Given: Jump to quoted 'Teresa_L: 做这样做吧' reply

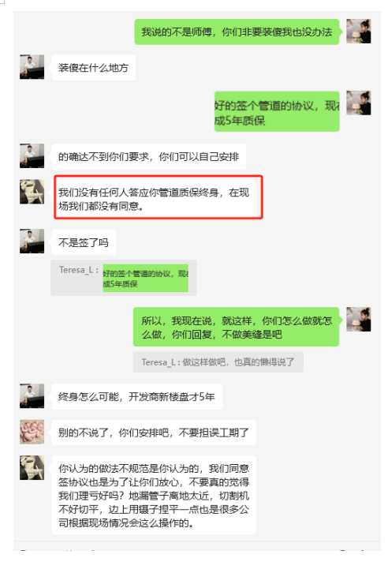Looking at the screenshot, I should point(218,361).
